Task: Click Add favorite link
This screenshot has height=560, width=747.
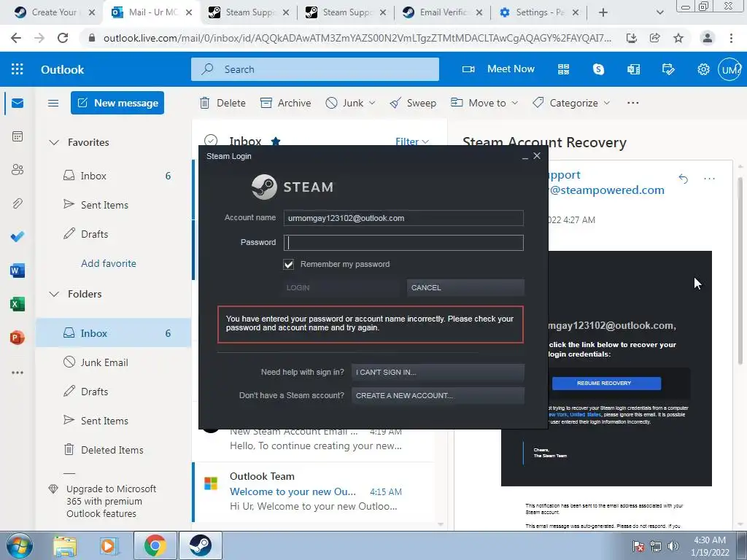Action: coord(109,263)
